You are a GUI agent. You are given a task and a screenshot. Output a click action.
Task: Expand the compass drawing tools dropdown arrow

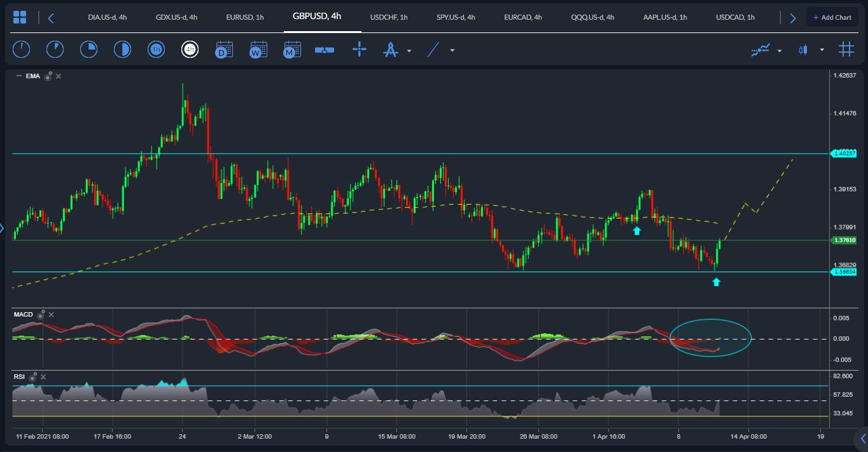click(x=409, y=50)
